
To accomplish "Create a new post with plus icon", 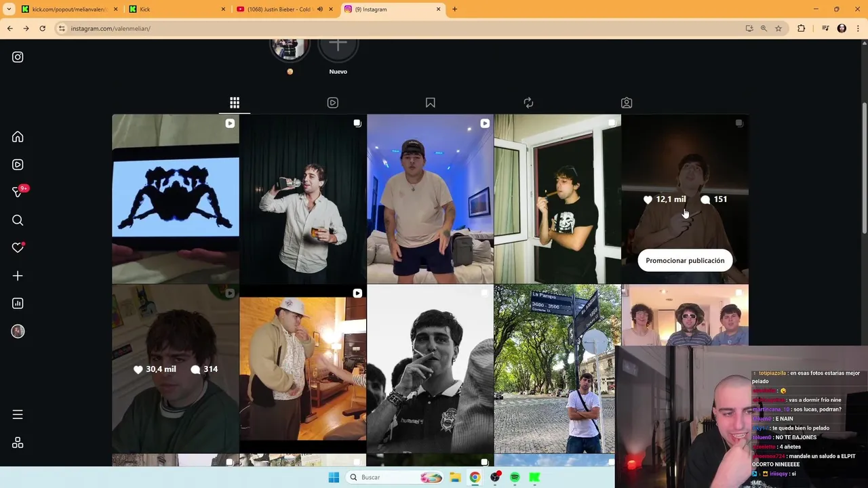I will point(18,276).
